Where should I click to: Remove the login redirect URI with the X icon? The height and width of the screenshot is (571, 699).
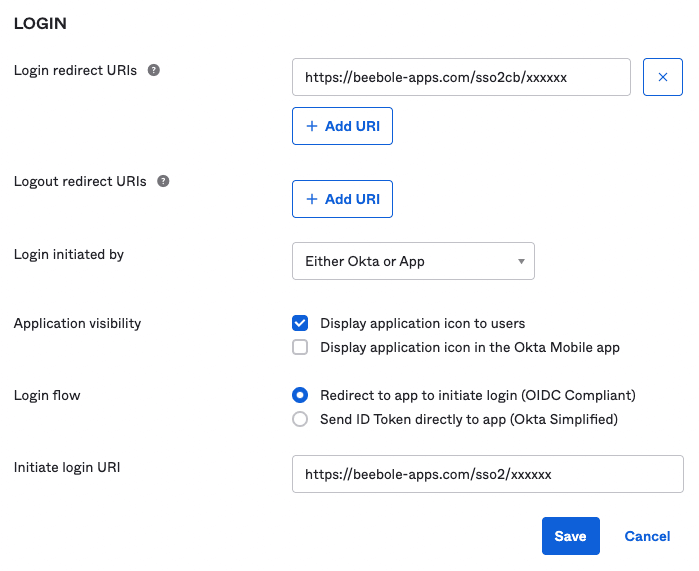point(662,77)
